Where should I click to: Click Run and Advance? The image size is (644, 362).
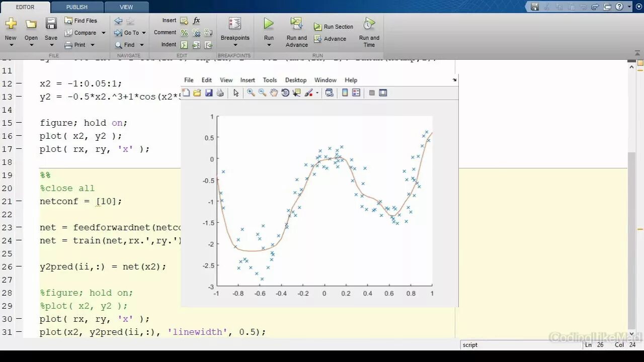[x=297, y=32]
